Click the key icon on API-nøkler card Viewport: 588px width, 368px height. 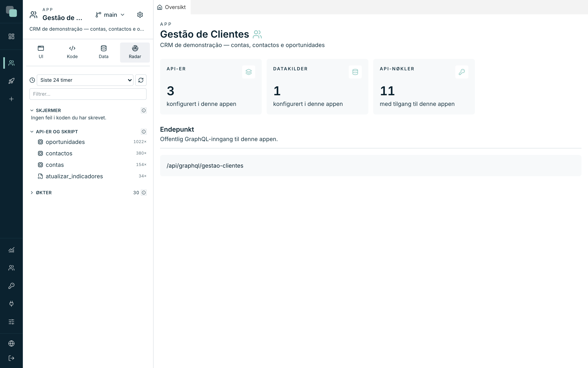462,72
